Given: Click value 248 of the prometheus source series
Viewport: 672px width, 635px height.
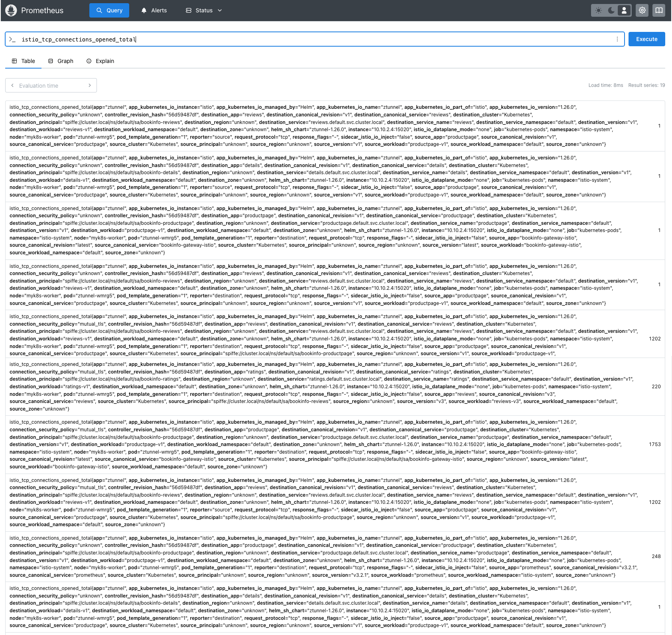Looking at the screenshot, I should click(x=656, y=556).
